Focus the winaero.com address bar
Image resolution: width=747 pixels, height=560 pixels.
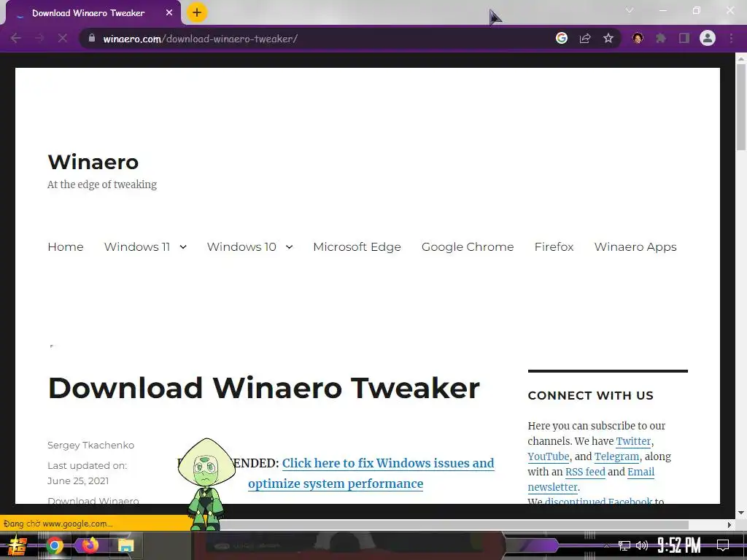coord(314,39)
